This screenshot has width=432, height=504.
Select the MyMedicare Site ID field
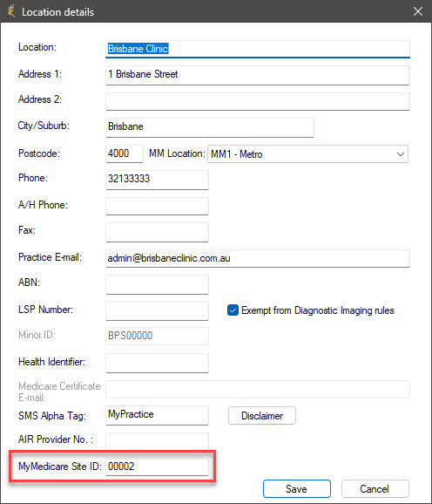point(157,467)
